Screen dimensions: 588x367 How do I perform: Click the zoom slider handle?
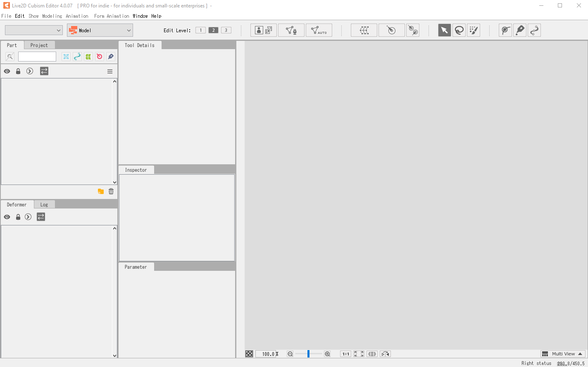[308, 354]
